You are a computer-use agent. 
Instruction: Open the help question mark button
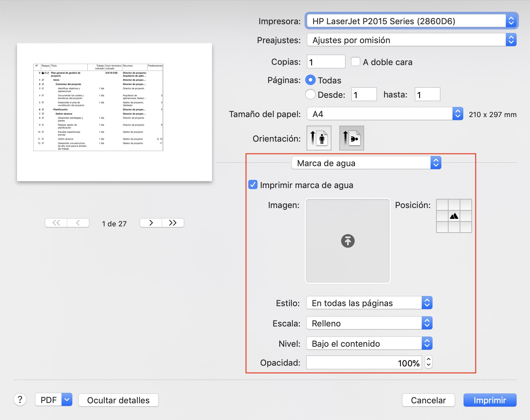pyautogui.click(x=20, y=400)
